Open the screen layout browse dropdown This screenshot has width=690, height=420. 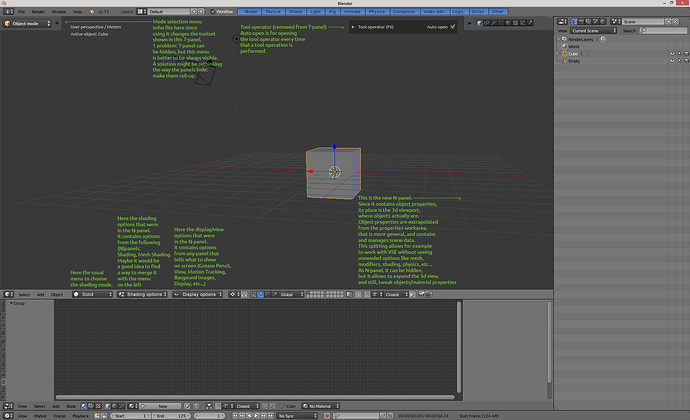coord(142,11)
